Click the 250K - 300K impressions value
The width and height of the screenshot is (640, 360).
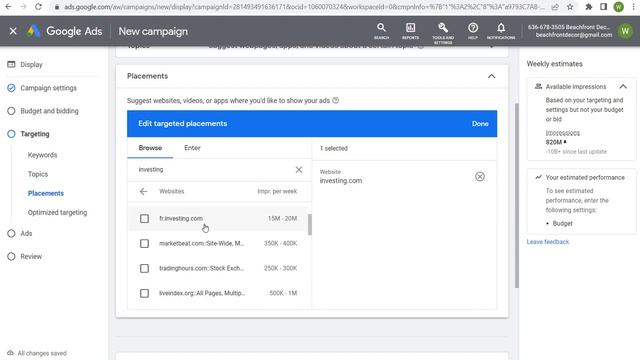(280, 268)
